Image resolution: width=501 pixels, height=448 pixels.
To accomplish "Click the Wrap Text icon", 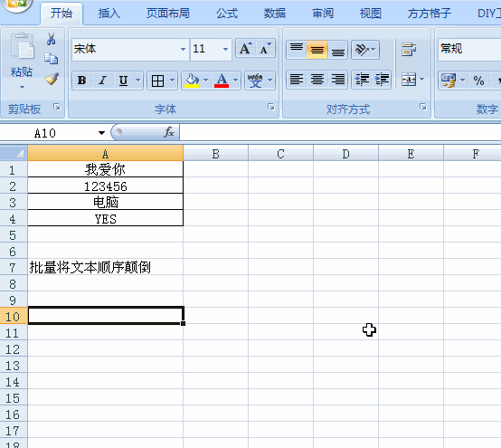I will click(x=409, y=50).
